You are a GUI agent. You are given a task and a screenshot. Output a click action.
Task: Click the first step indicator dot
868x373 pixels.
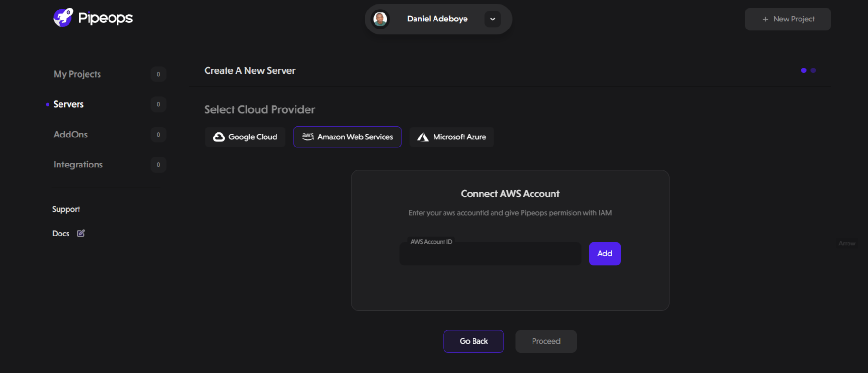click(x=804, y=70)
